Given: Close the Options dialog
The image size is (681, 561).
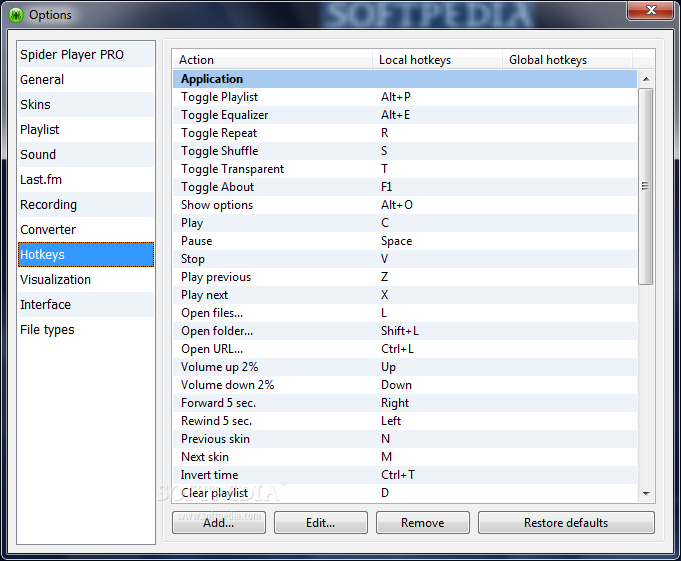Looking at the screenshot, I should coord(651,10).
